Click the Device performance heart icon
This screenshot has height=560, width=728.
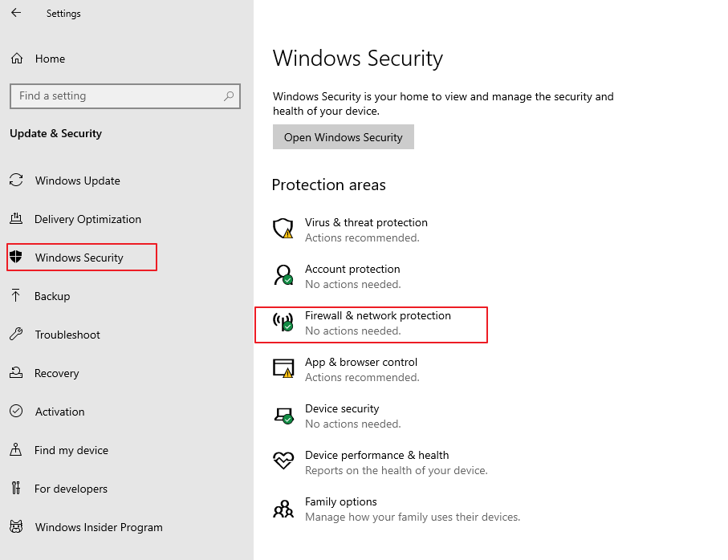pos(283,461)
